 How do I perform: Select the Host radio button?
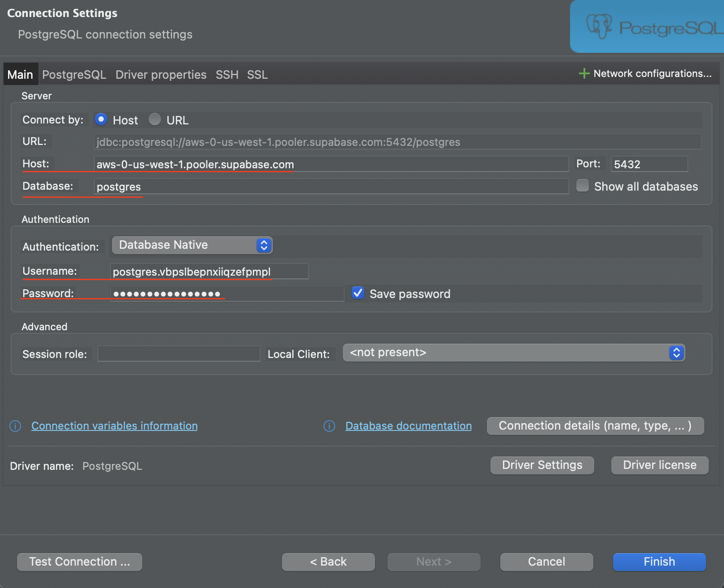pyautogui.click(x=101, y=119)
